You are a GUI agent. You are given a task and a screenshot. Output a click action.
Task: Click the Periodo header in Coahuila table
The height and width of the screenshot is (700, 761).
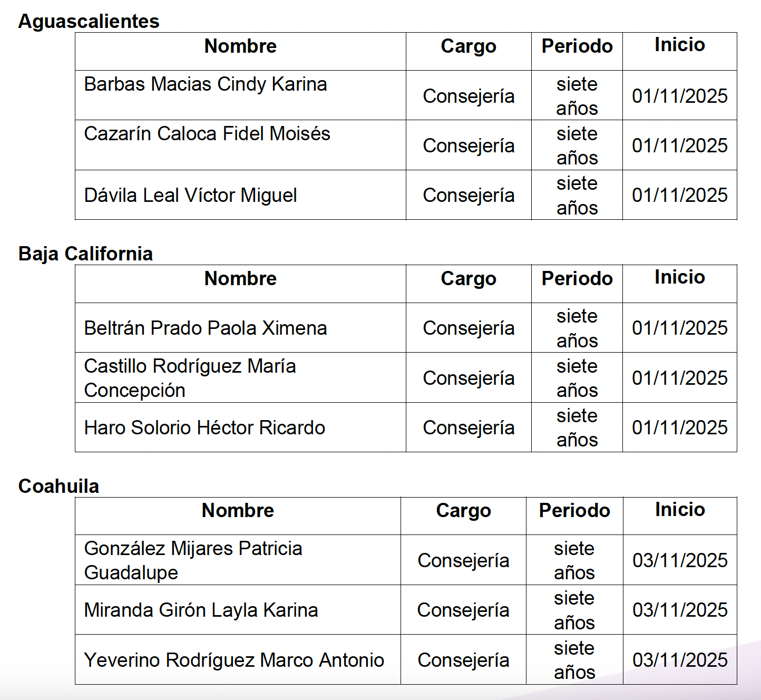[x=574, y=511]
